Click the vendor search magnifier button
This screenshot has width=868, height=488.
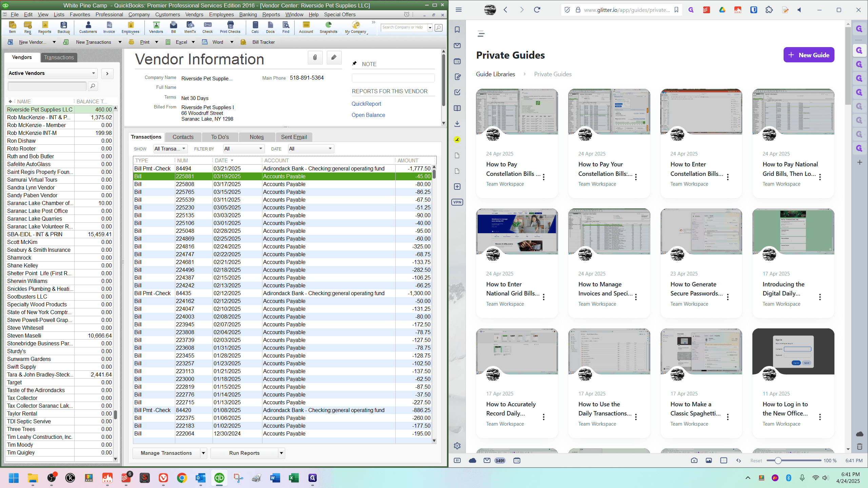click(93, 86)
